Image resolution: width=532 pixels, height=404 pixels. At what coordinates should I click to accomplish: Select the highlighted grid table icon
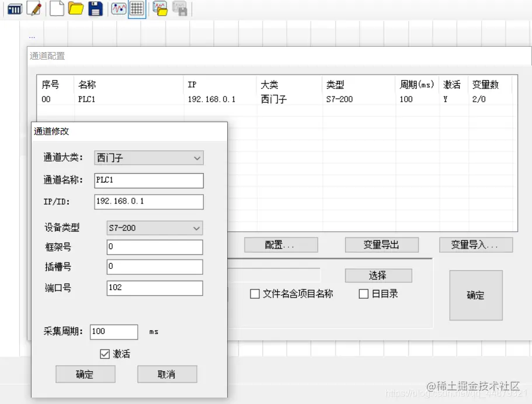point(137,9)
